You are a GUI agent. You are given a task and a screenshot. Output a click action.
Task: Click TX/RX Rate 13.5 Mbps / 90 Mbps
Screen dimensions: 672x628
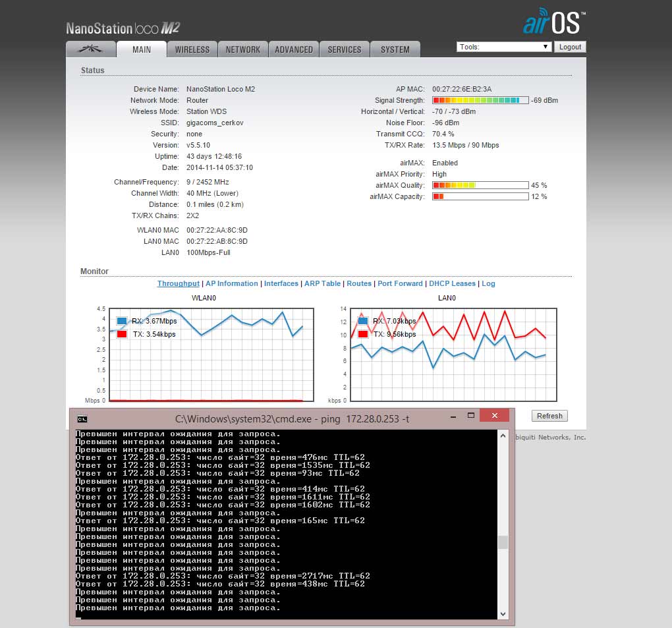465,146
